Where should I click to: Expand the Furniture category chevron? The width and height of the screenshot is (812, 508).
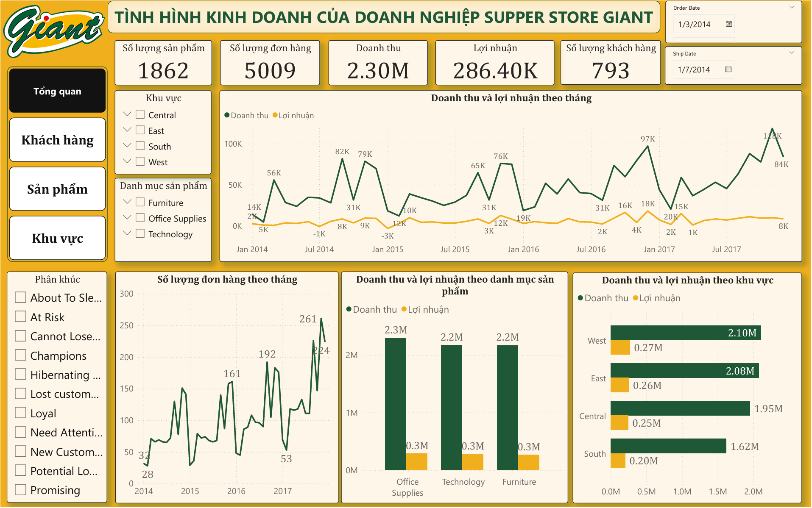click(127, 202)
